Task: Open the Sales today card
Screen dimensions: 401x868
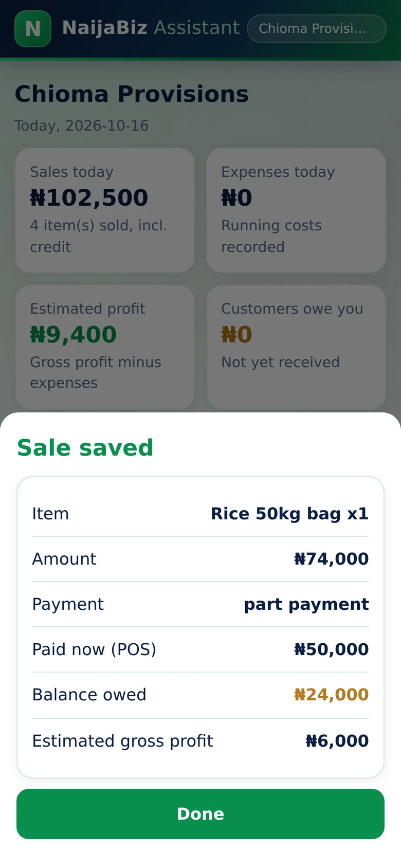Action: click(105, 210)
